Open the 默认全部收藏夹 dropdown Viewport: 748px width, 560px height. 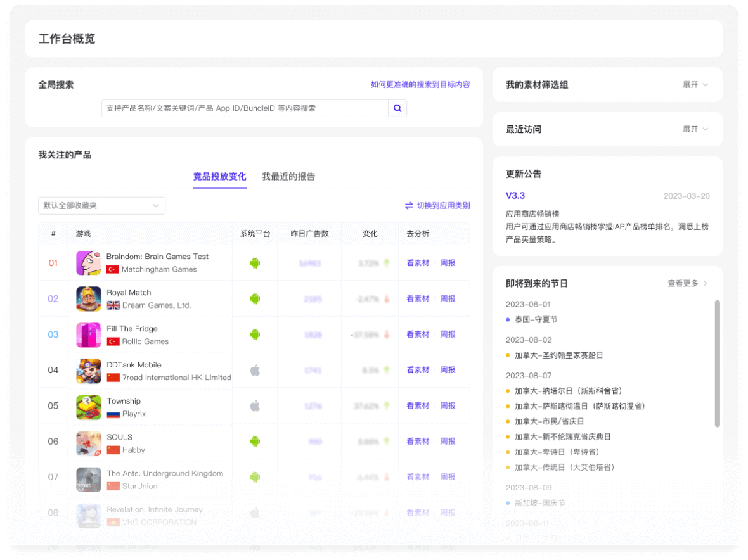(x=101, y=205)
